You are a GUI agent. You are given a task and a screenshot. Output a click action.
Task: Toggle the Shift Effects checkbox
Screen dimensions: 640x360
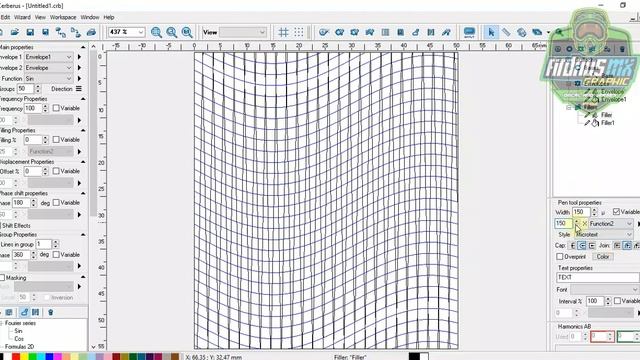point(1,226)
